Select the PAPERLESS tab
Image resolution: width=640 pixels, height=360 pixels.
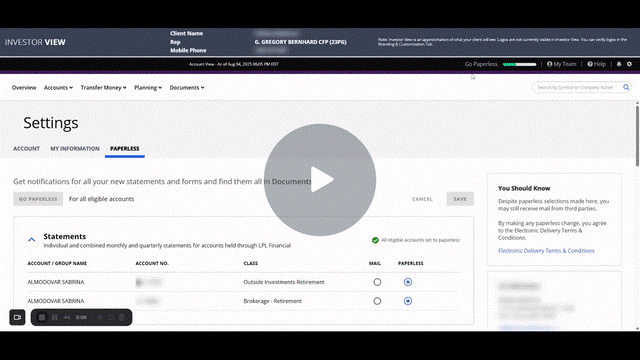point(124,149)
